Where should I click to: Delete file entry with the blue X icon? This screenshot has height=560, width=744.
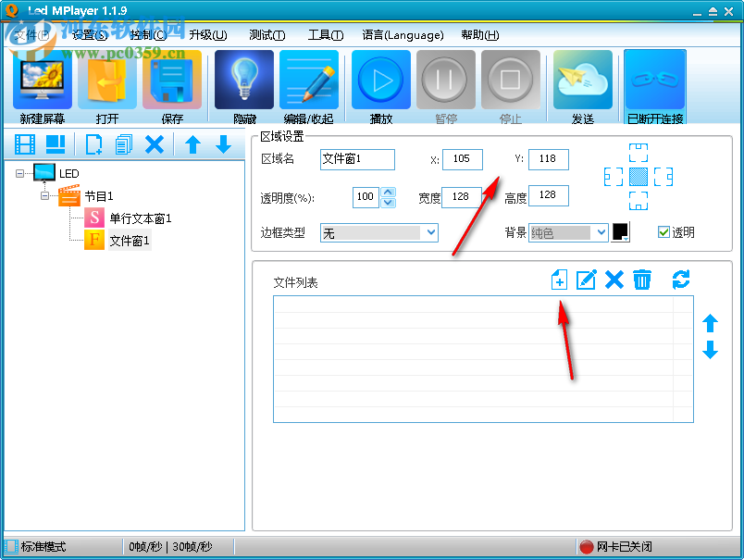[x=614, y=280]
